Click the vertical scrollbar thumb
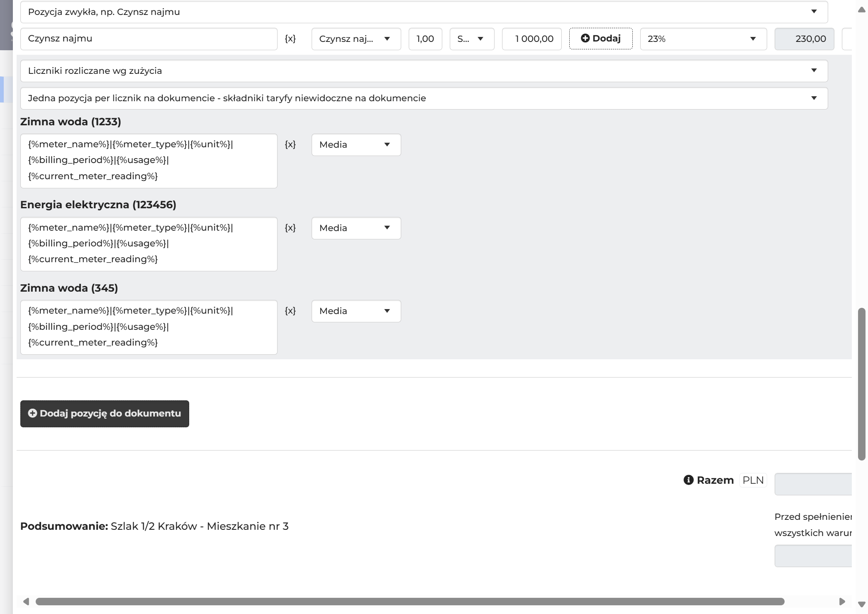Image resolution: width=868 pixels, height=614 pixels. click(862, 384)
